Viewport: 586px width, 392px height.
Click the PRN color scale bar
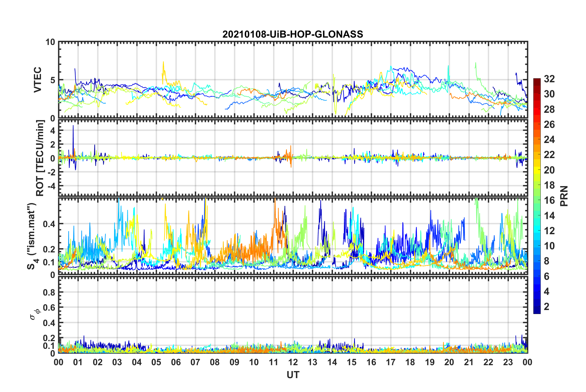point(537,196)
